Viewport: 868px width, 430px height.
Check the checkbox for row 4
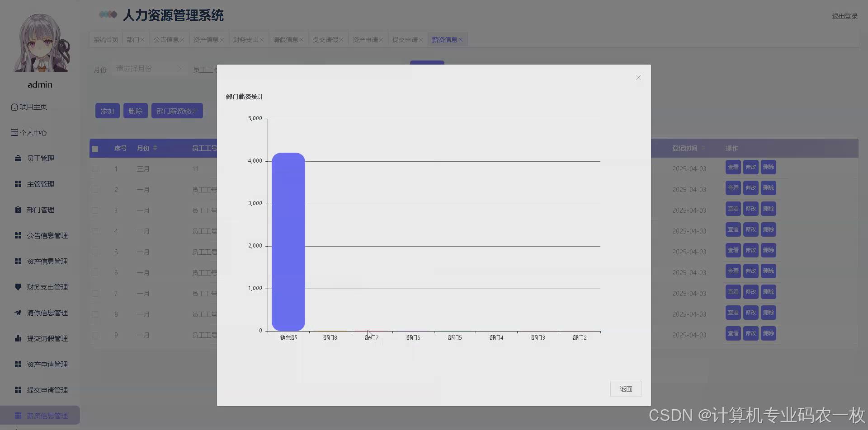pos(95,231)
